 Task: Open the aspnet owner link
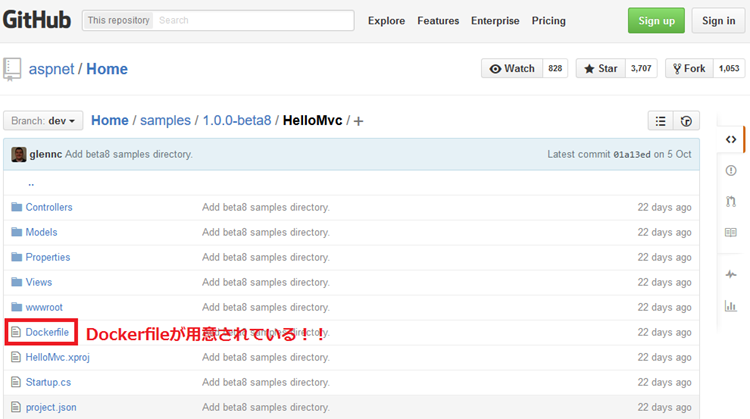coord(51,69)
